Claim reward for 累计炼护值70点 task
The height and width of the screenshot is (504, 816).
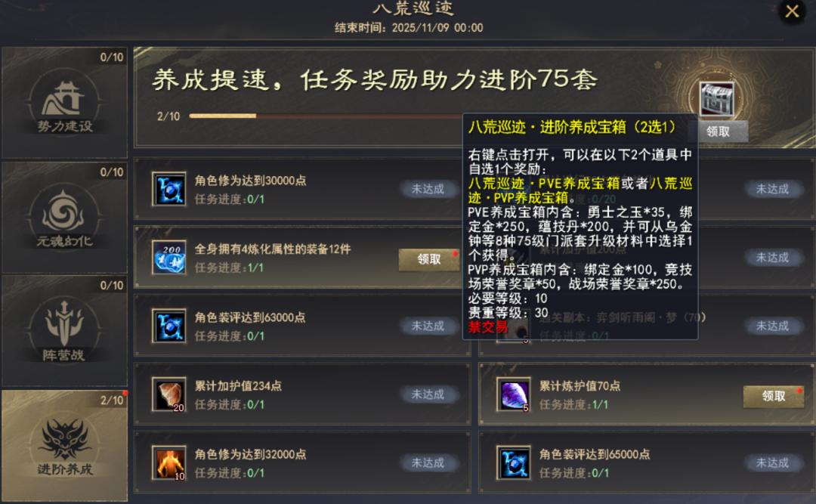coord(774,396)
